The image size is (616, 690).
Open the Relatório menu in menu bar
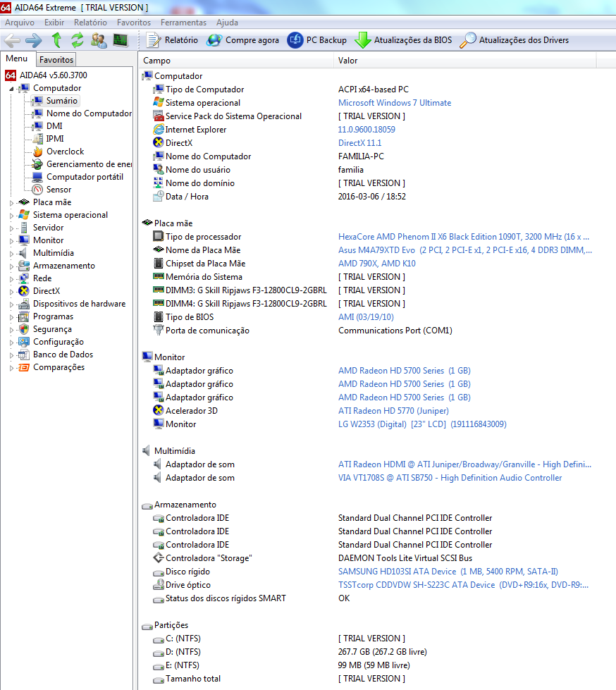coord(90,23)
